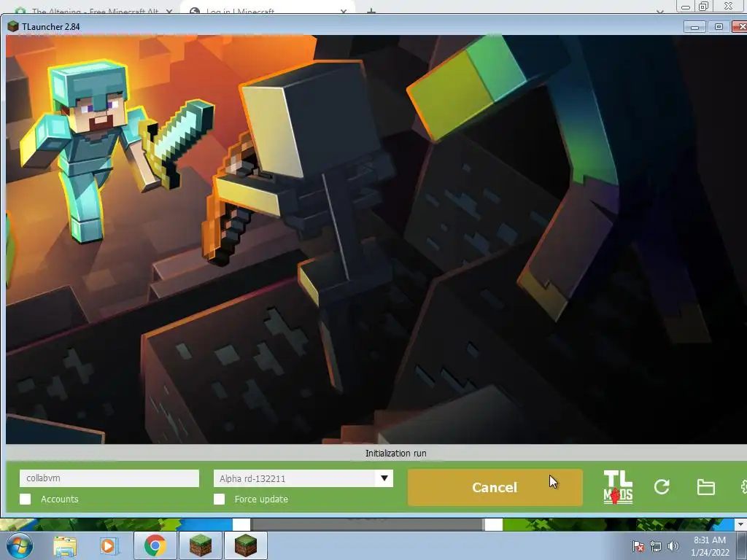Screen dimensions: 747x560
Task: Open Windows Media Player from taskbar
Action: (x=108, y=545)
